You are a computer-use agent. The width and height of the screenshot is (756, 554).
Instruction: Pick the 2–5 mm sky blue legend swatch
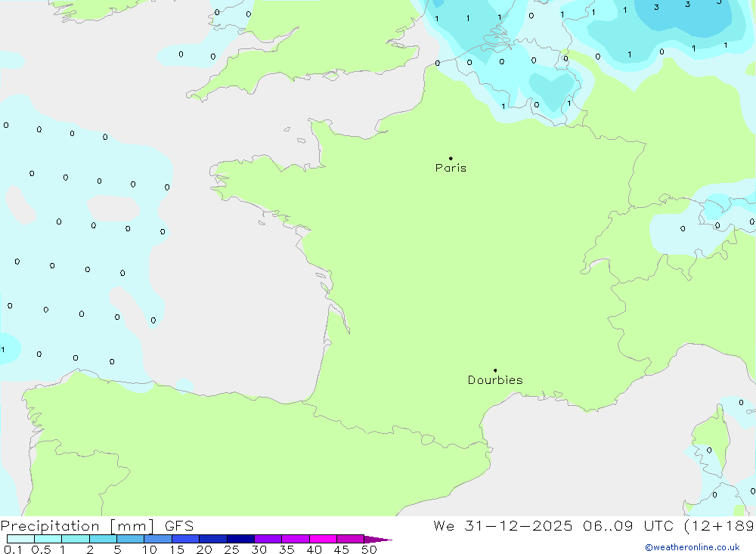pyautogui.click(x=103, y=539)
